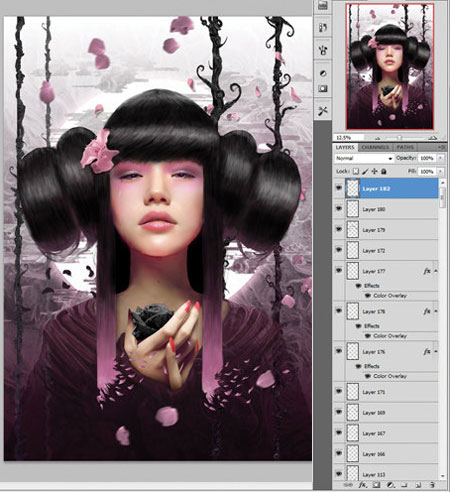The image size is (450, 492).
Task: Click Layers panel scroll up arrow
Action: pyautogui.click(x=442, y=183)
